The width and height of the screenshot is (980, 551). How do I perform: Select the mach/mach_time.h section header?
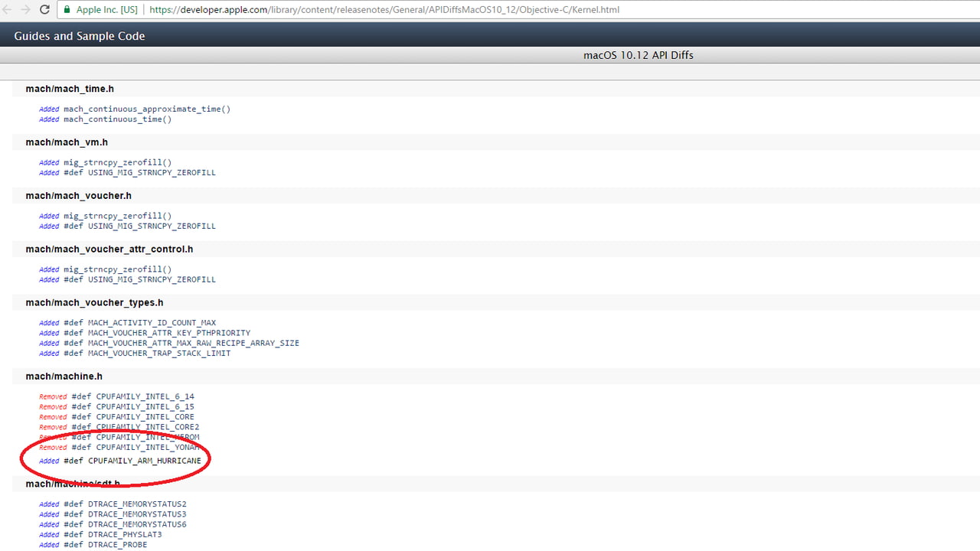pyautogui.click(x=70, y=89)
